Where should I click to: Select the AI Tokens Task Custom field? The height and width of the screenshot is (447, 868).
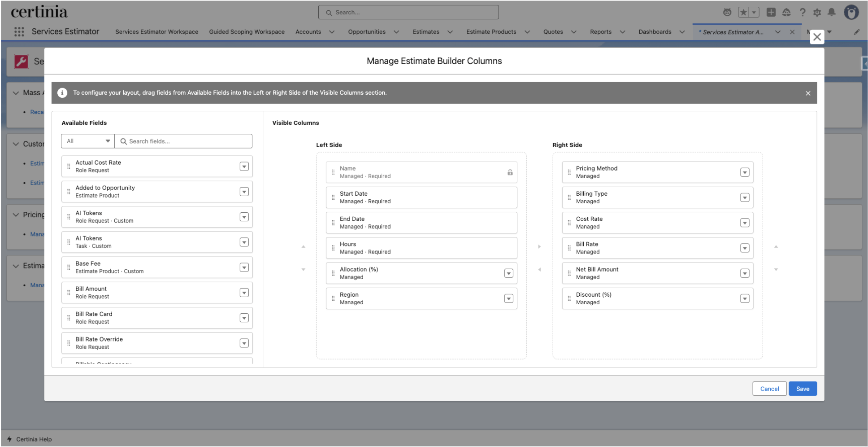coord(157,242)
